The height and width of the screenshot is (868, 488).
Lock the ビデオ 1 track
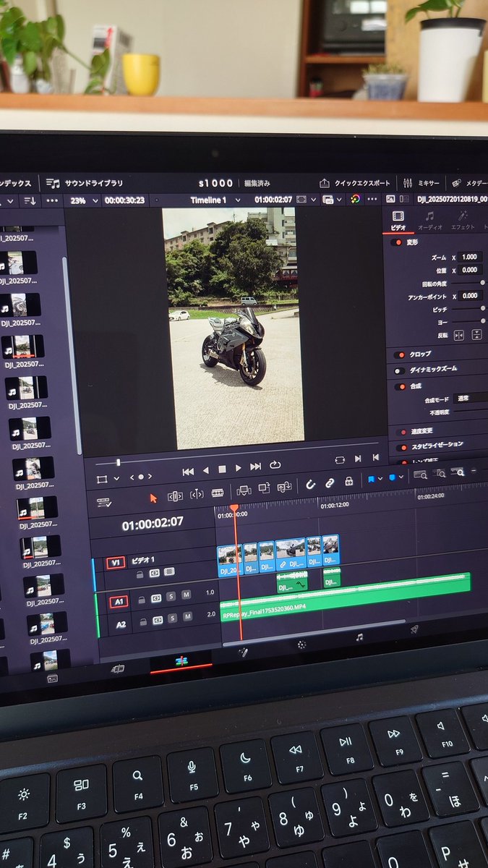pyautogui.click(x=142, y=574)
